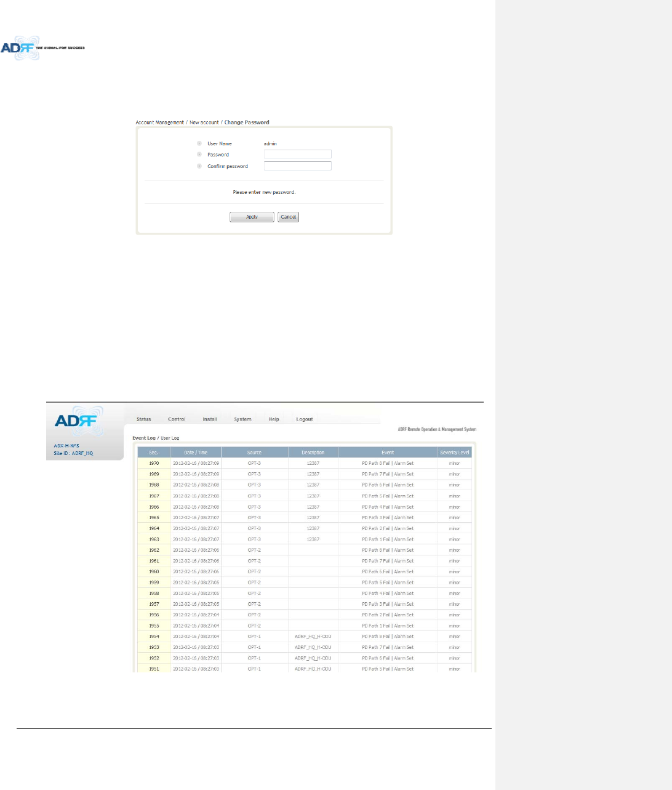The height and width of the screenshot is (790, 672).
Task: Click the Date / Time column header
Action: click(196, 453)
